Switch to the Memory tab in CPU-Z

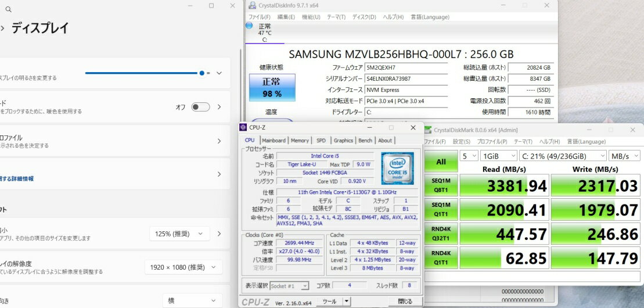pos(300,141)
